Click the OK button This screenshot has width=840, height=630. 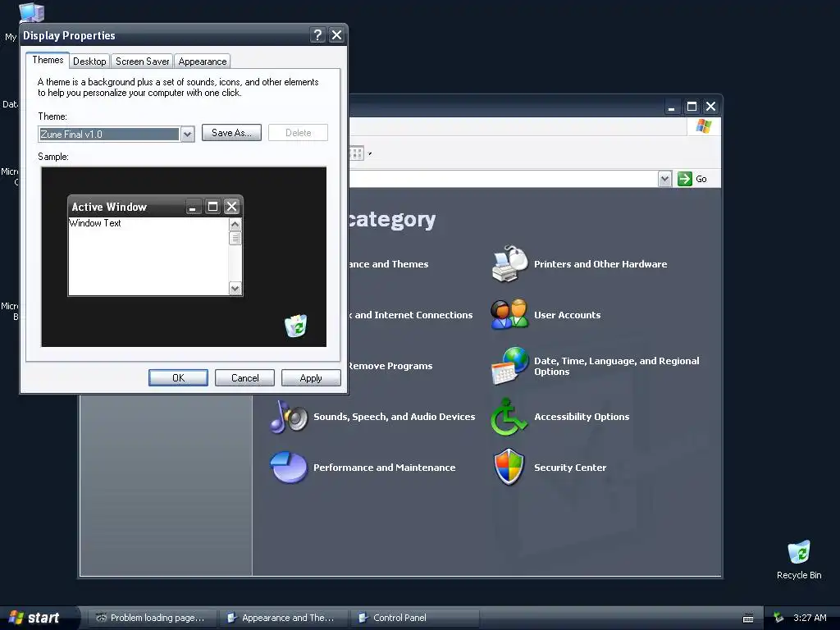pyautogui.click(x=178, y=377)
